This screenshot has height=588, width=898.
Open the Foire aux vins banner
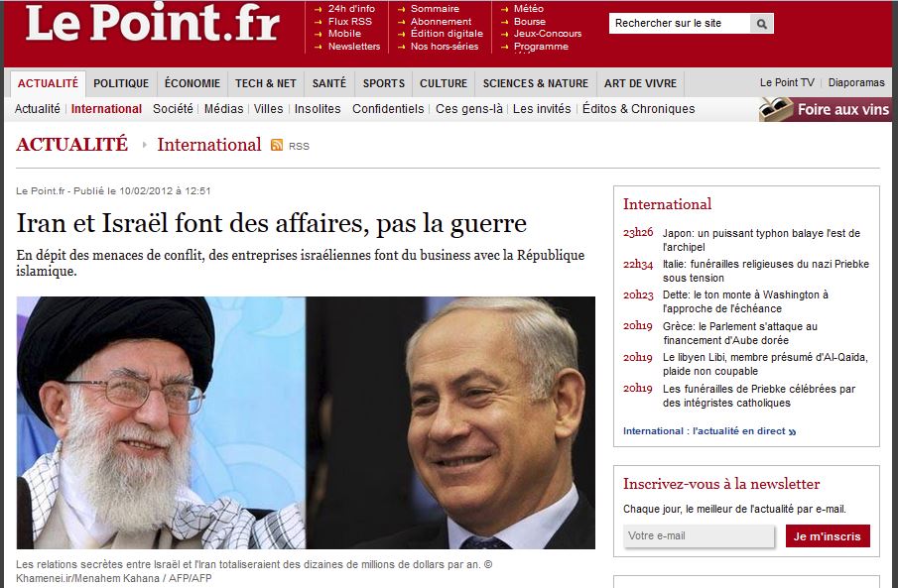825,109
